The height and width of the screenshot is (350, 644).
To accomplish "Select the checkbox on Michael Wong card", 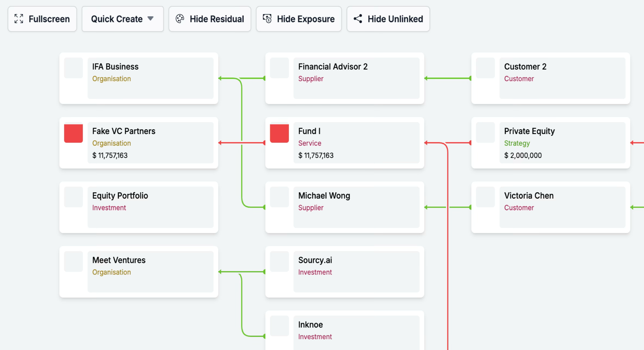I will 279,198.
